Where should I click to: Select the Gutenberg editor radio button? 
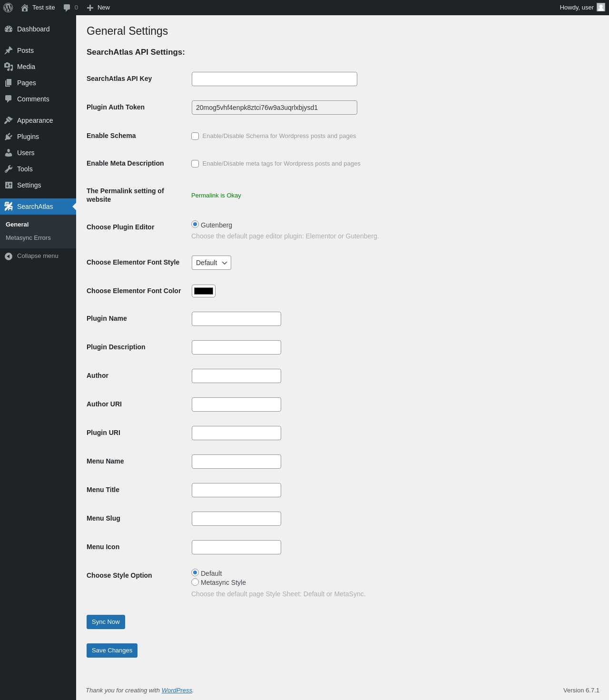pos(195,224)
